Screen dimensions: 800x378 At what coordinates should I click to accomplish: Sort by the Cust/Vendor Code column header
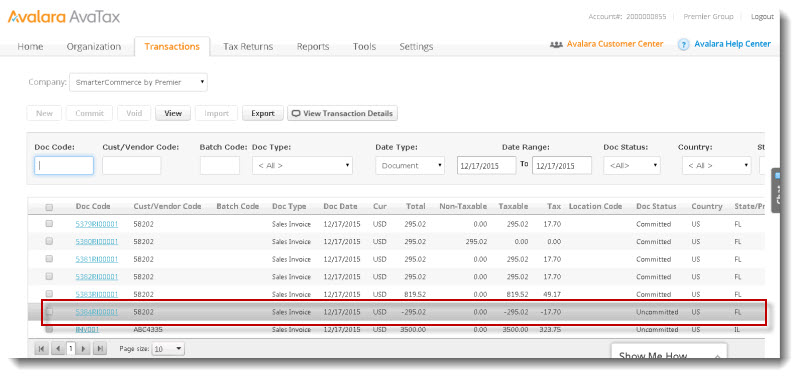click(x=167, y=207)
